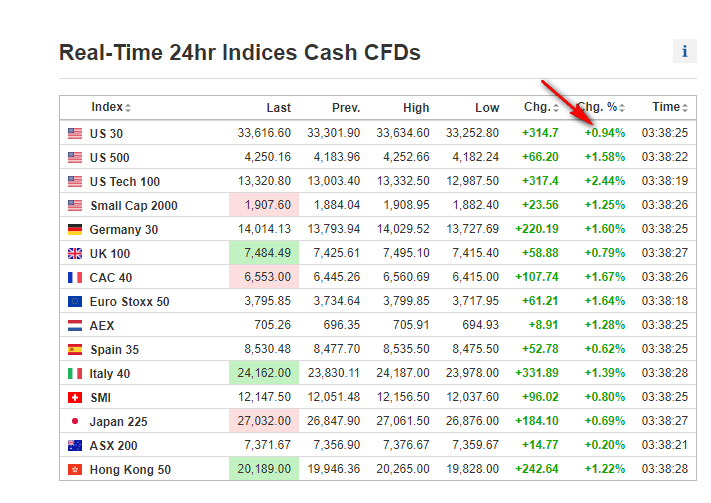Click the Australia flag beside ASX 200

[75, 445]
